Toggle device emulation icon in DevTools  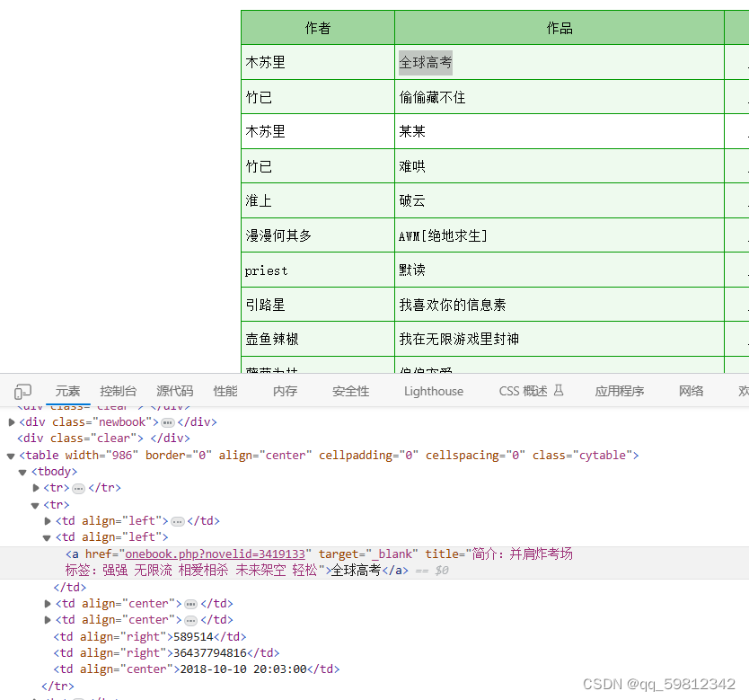click(x=22, y=391)
